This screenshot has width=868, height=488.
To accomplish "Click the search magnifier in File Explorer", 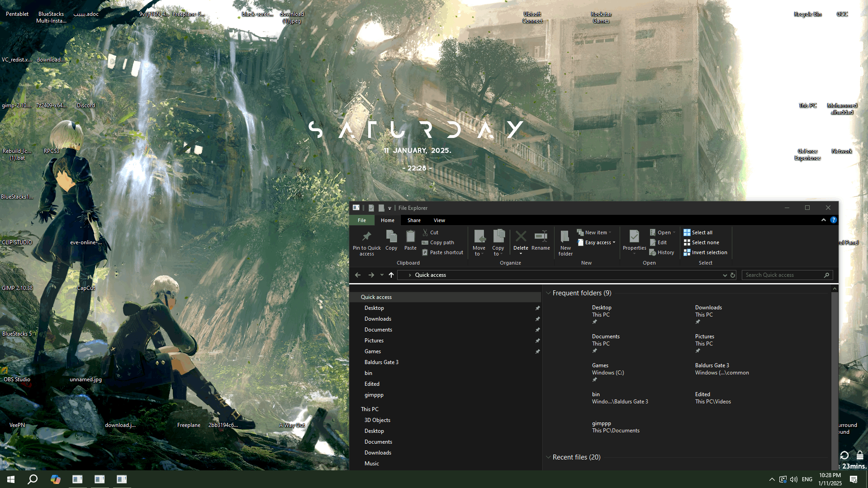I will pyautogui.click(x=826, y=275).
